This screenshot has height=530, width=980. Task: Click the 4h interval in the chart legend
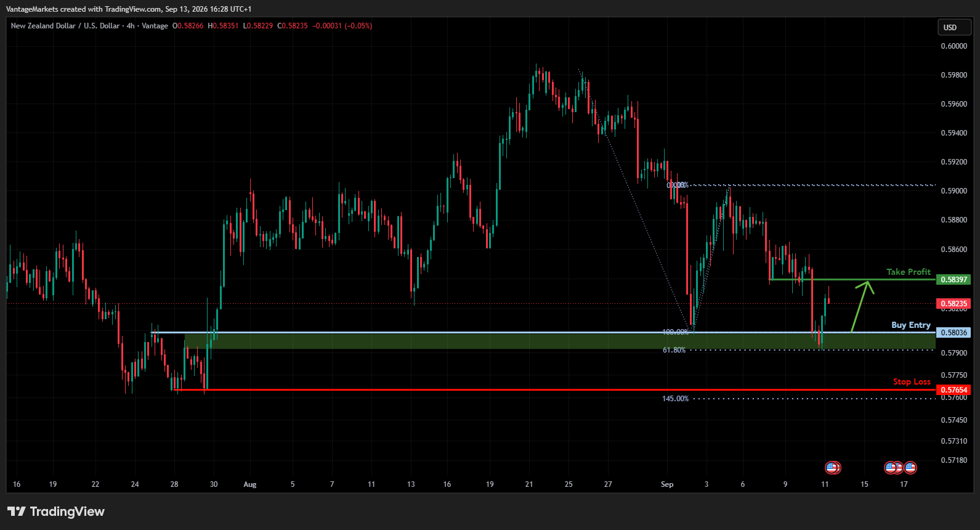point(131,26)
